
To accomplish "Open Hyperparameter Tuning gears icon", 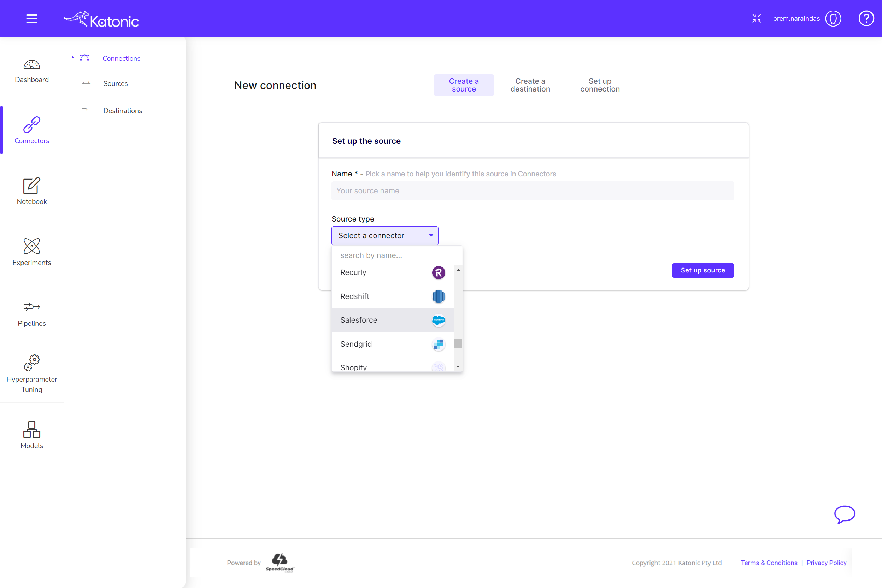I will (31, 363).
